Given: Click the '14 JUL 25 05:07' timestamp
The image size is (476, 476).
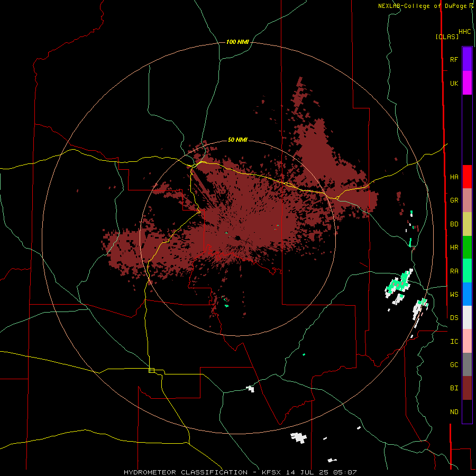Looking at the screenshot, I should pyautogui.click(x=321, y=472).
